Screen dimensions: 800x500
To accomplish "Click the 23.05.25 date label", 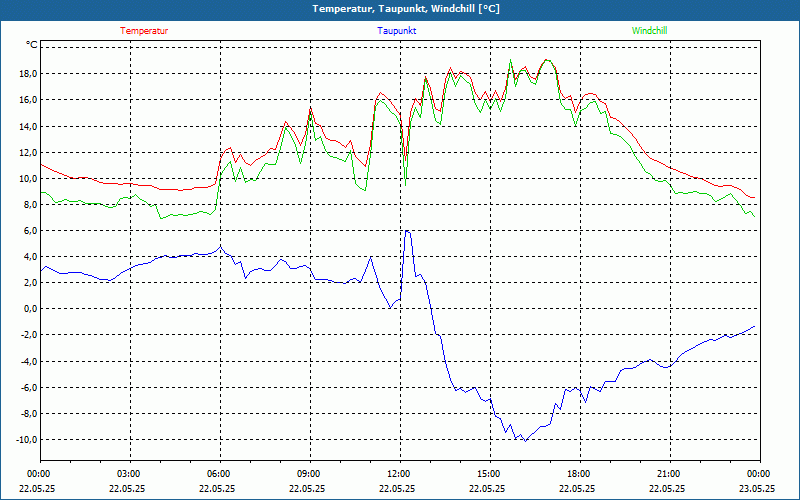I will 757,488.
